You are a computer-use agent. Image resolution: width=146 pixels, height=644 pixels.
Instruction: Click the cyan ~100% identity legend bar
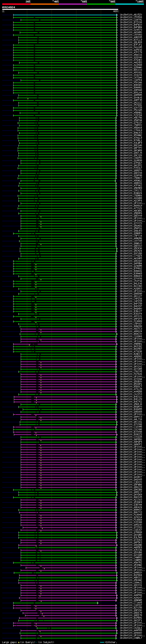coord(130,4)
